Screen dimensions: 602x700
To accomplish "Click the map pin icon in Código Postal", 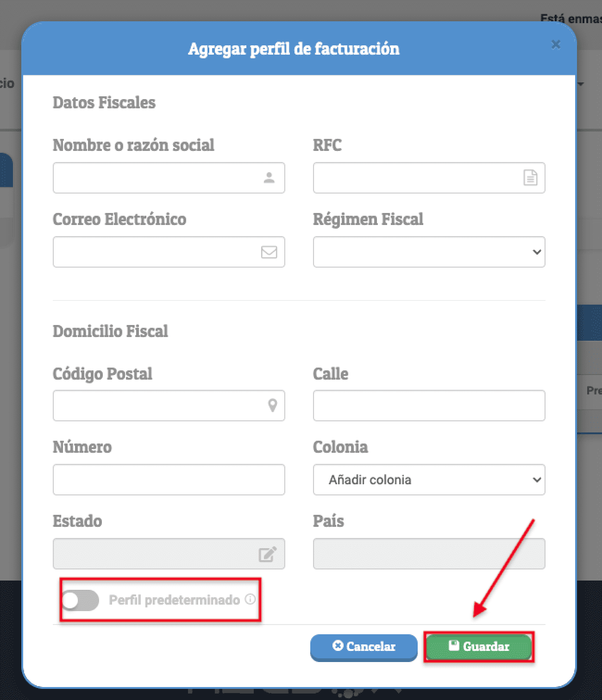I will pos(273,406).
